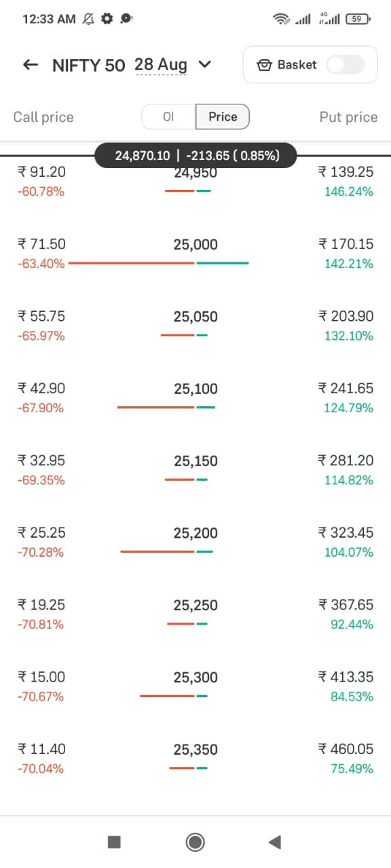Tap the back arrow icon
Screen dimensions: 391x868
(x=30, y=65)
